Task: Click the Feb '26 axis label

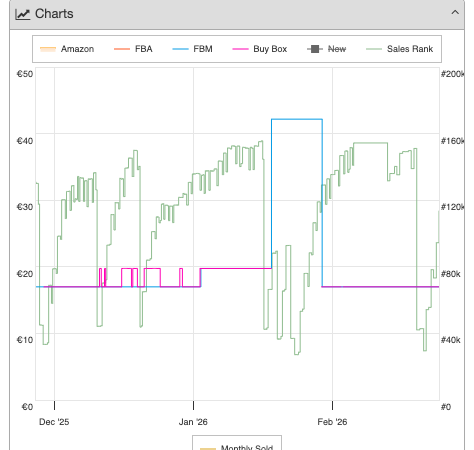Action: pyautogui.click(x=332, y=422)
